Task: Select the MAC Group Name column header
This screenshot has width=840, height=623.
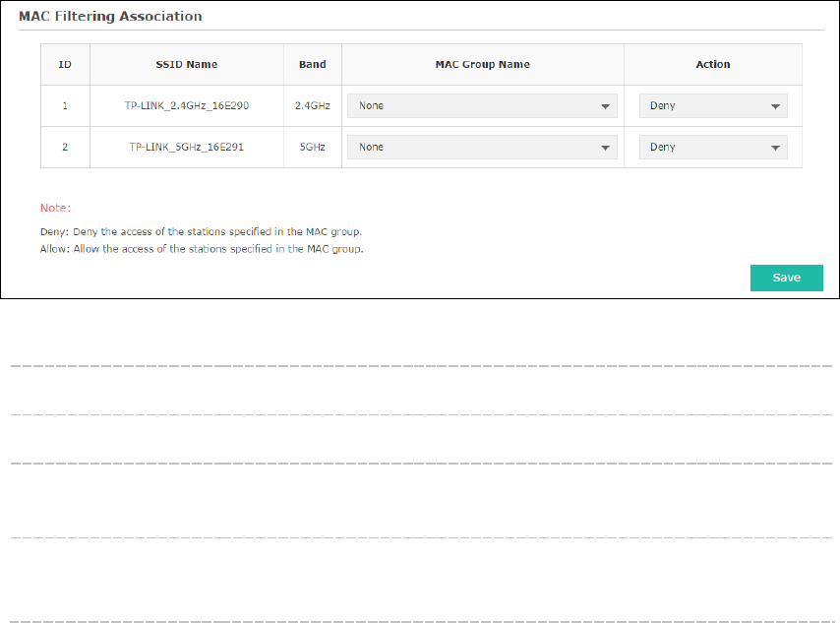Action: 482,64
